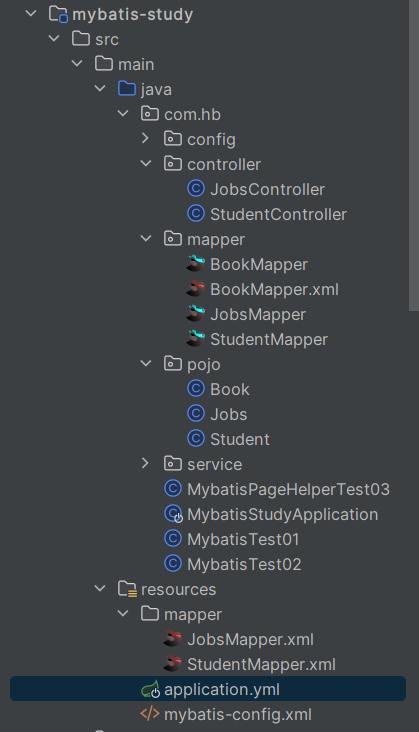
Task: Click the MybatisTest01 class icon
Action: coord(173,538)
